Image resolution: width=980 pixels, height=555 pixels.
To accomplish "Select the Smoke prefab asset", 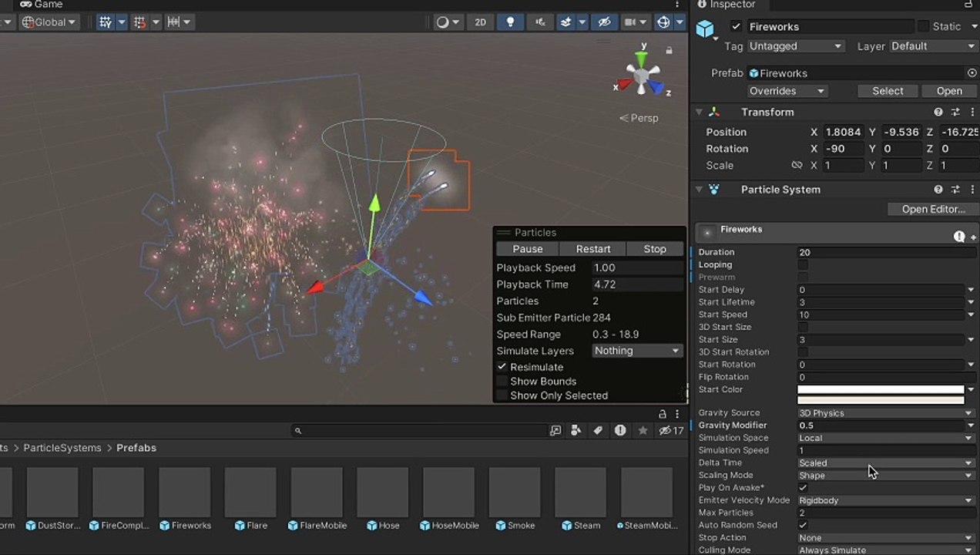I will tap(514, 497).
